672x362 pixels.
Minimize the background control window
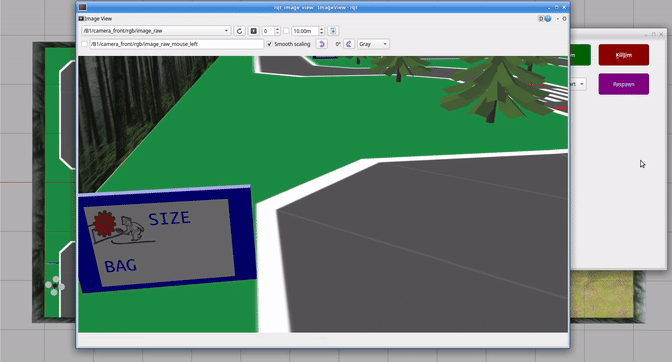(x=646, y=34)
